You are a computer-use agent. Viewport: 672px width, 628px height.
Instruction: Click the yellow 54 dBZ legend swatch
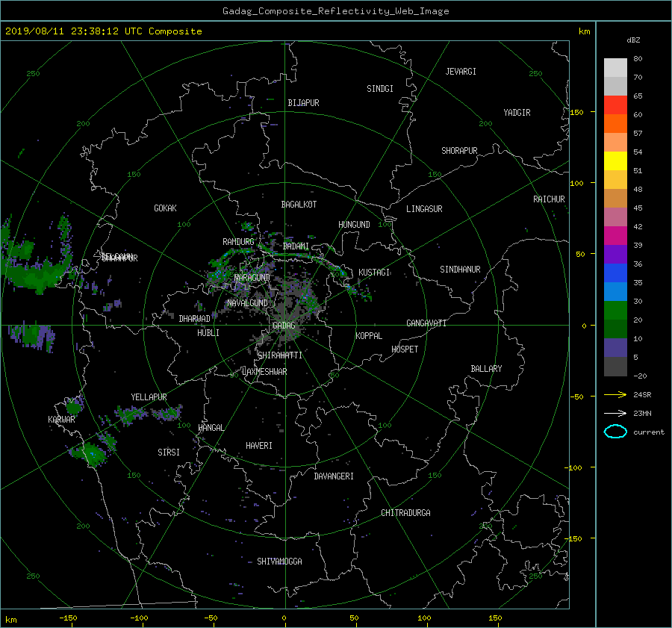tap(615, 161)
